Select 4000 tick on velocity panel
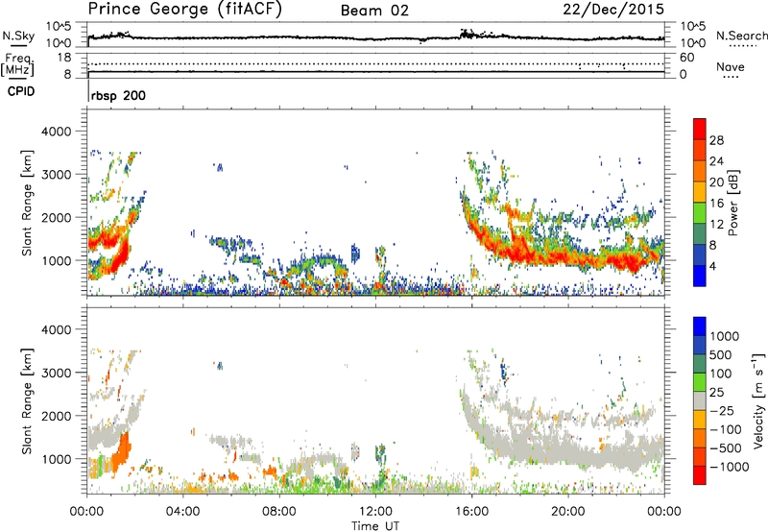The width and height of the screenshot is (768, 532). coord(56,329)
